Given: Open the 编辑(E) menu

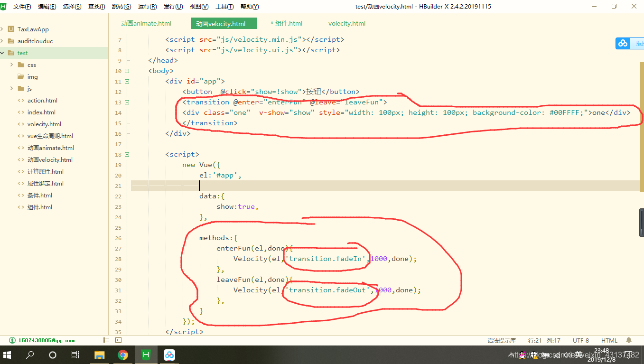Looking at the screenshot, I should click(x=47, y=7).
